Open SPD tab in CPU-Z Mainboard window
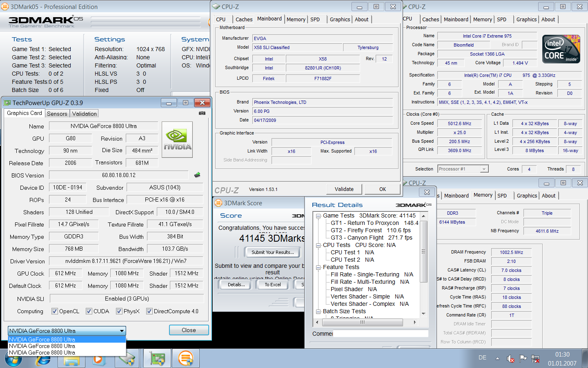 click(x=315, y=19)
